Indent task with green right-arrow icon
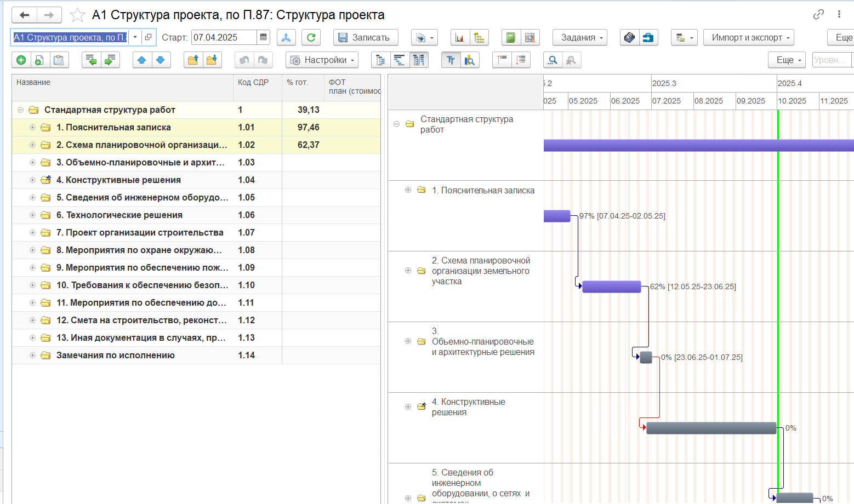This screenshot has width=854, height=504. (110, 60)
